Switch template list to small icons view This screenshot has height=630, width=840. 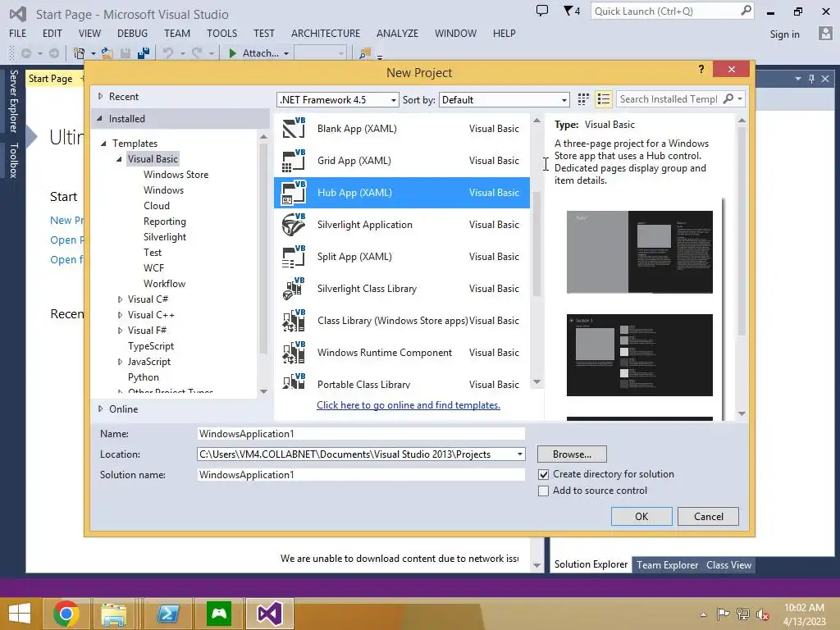(583, 99)
